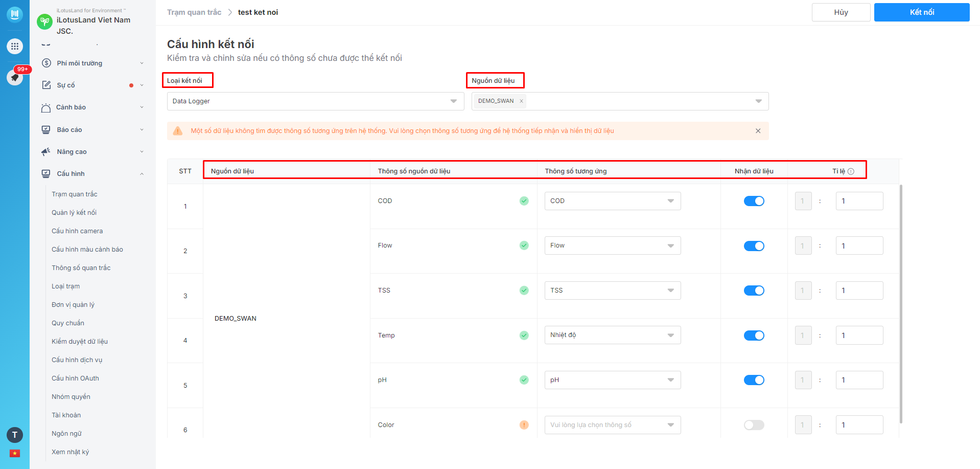Open Thông số quan trắc menu item
Image resolution: width=980 pixels, height=469 pixels.
coord(81,268)
